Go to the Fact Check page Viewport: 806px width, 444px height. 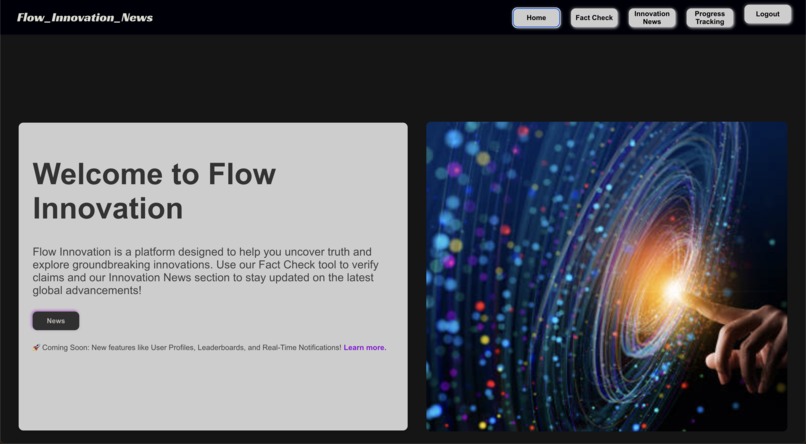(x=594, y=17)
